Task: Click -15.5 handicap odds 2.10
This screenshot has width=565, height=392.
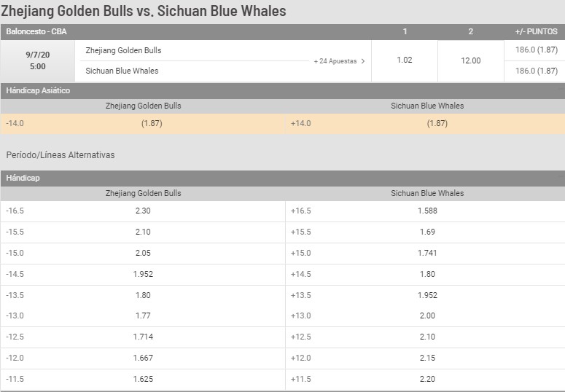Action: coord(143,232)
